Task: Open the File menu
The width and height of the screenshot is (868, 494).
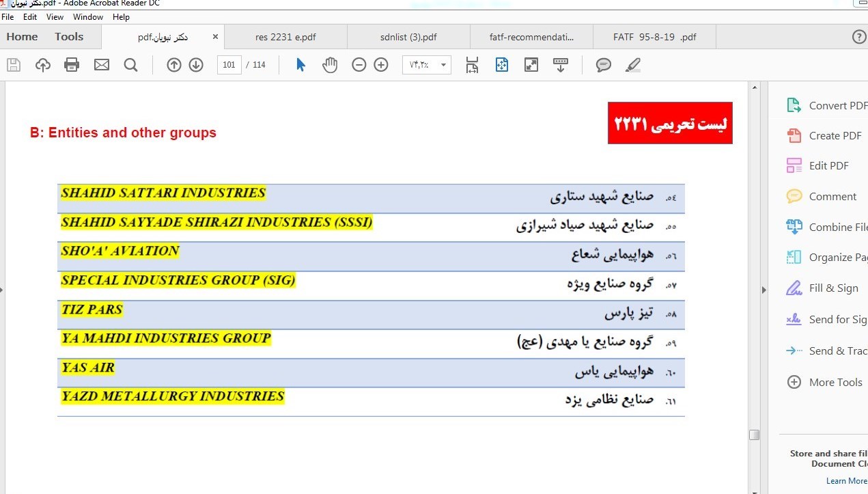Action: tap(8, 17)
